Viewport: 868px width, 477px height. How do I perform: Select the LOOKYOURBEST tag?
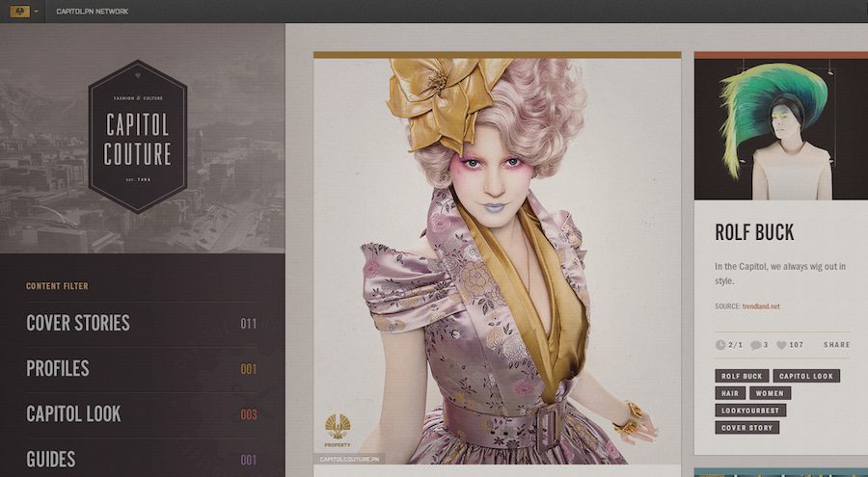(x=750, y=411)
